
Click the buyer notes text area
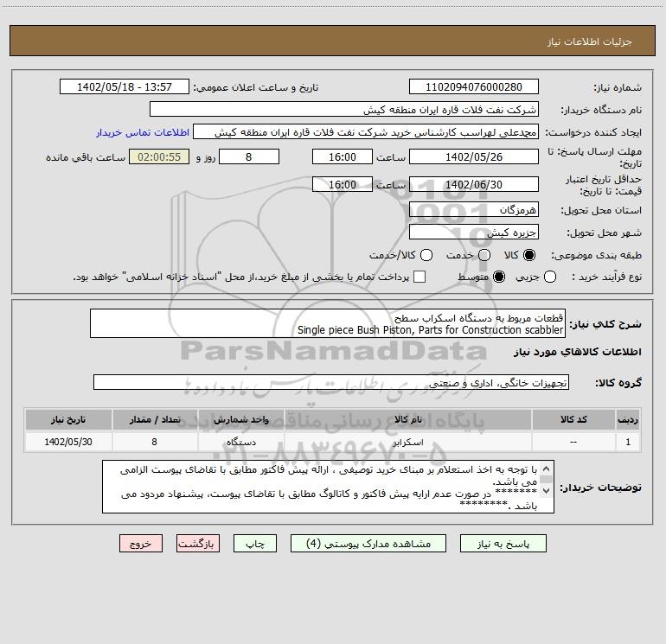click(x=328, y=487)
